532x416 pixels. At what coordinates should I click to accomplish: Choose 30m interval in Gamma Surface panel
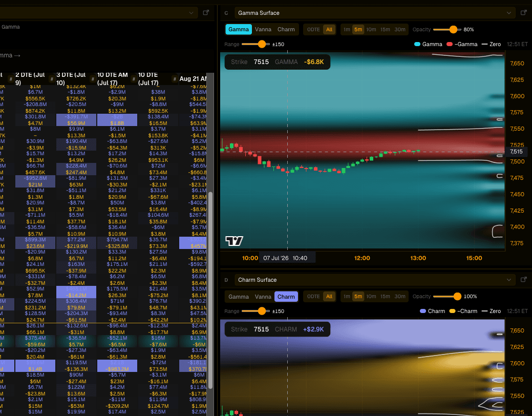click(x=400, y=30)
